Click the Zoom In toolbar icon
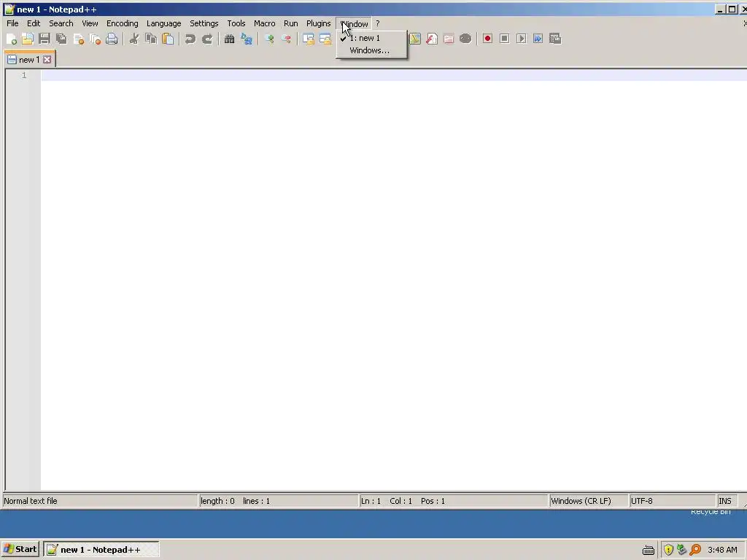This screenshot has height=560, width=747. click(268, 39)
